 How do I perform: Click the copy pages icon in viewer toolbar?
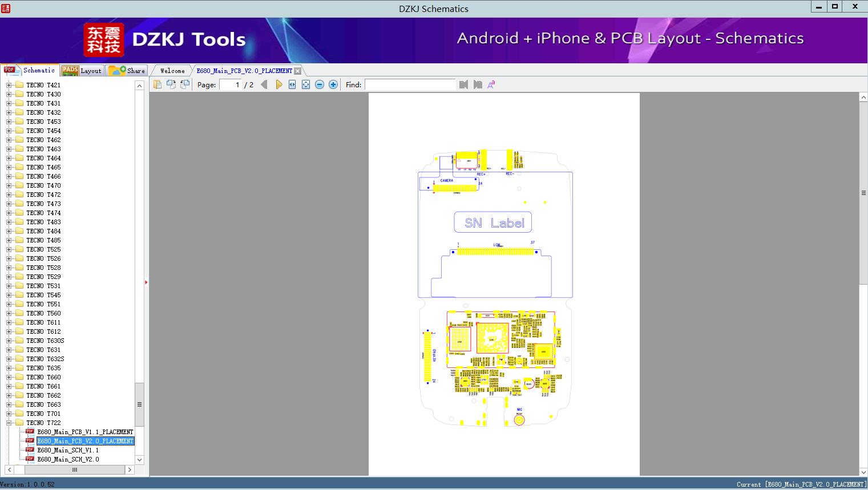(x=158, y=84)
